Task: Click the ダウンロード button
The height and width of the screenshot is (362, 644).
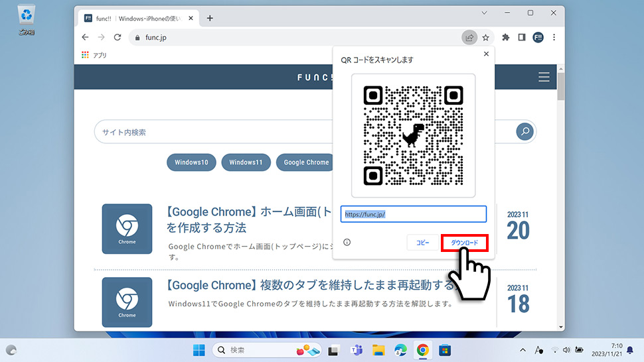Action: pyautogui.click(x=465, y=243)
